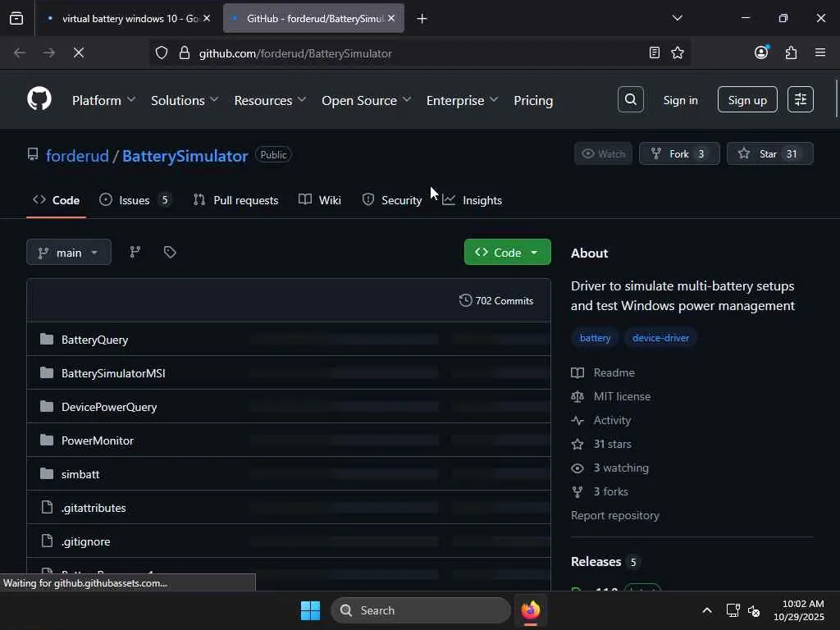
Task: Click the Windows taskbar Search box
Action: [421, 610]
